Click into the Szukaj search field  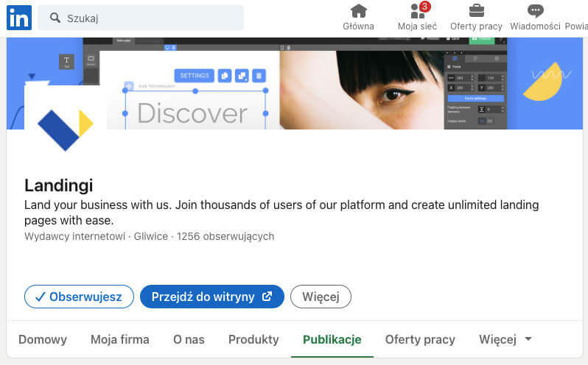pyautogui.click(x=147, y=18)
